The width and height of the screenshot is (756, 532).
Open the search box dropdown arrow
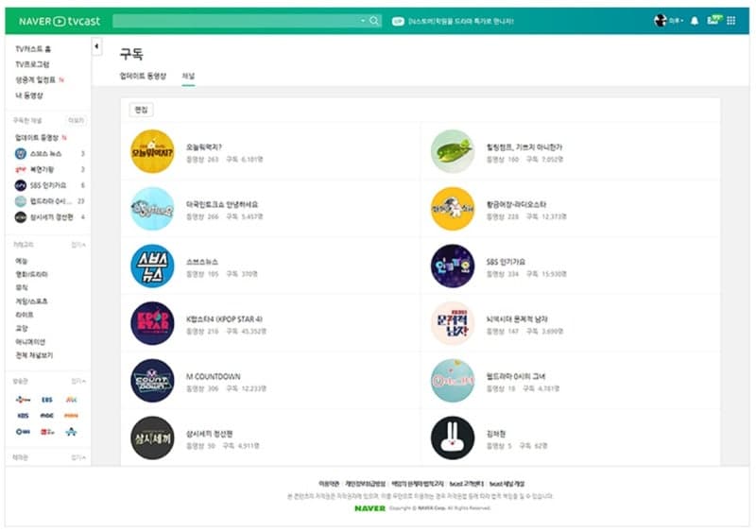[x=363, y=21]
